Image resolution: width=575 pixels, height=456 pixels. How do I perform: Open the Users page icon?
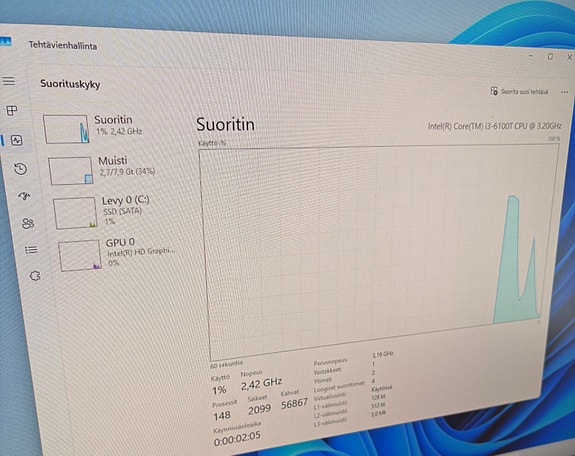coord(28,223)
